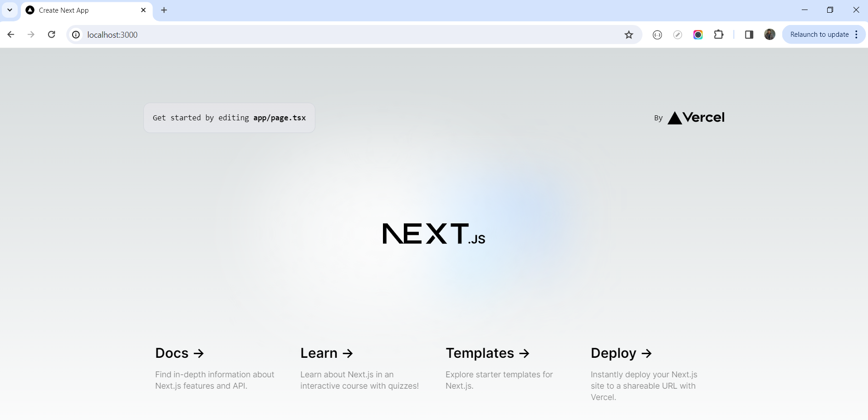Open the colorful ring extension icon
The height and width of the screenshot is (420, 868).
point(698,35)
